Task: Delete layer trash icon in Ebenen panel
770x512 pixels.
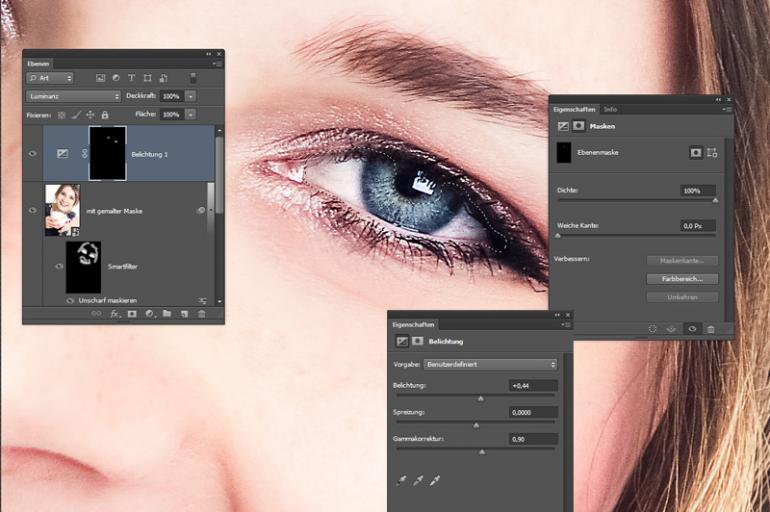Action: [x=201, y=314]
